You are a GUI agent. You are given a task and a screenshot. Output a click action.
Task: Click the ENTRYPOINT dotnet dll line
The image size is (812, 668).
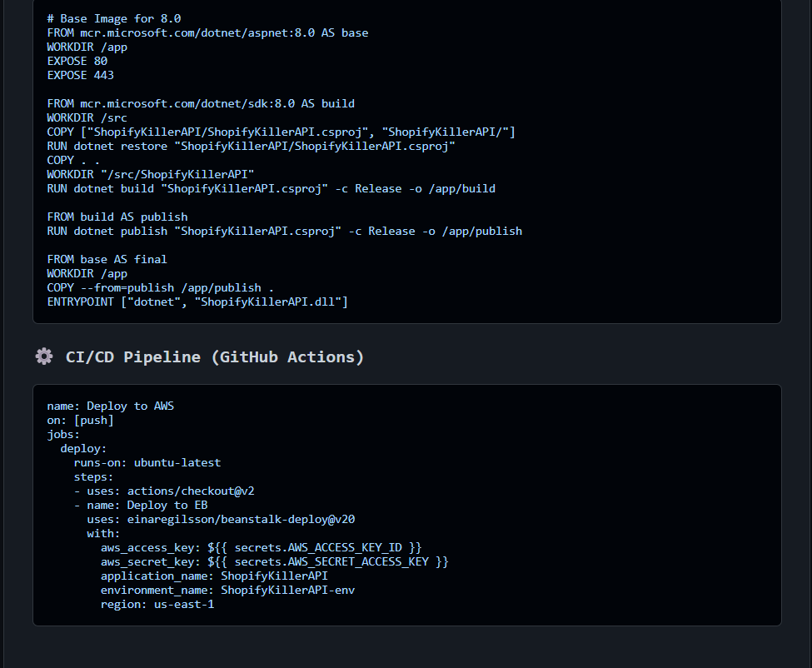tap(197, 302)
